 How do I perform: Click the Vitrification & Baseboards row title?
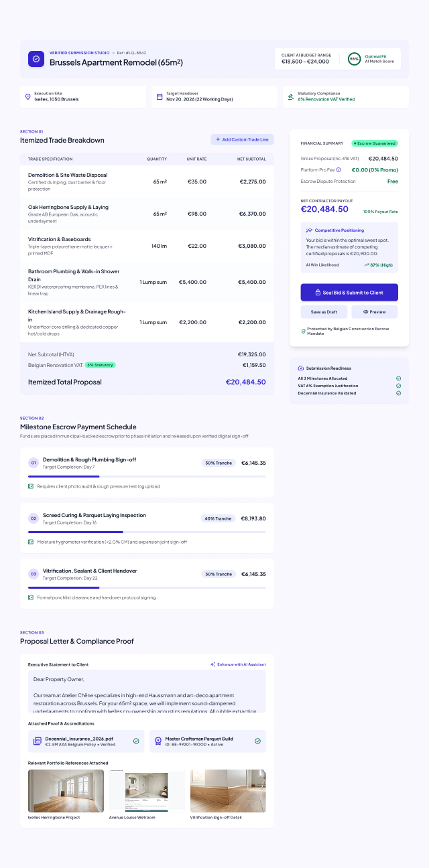(59, 239)
